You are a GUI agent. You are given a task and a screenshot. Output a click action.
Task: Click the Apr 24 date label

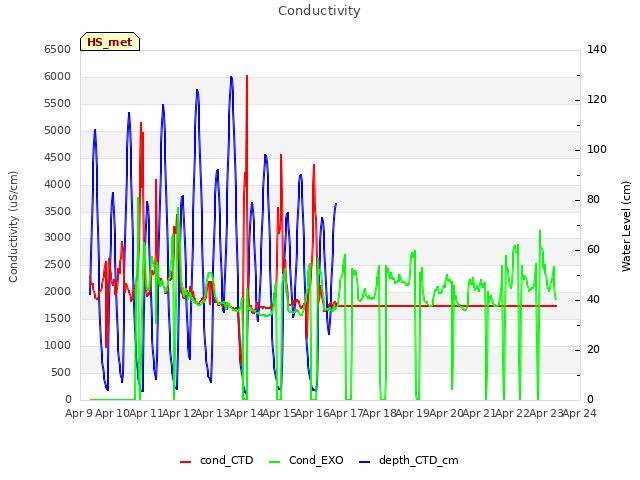click(x=580, y=413)
